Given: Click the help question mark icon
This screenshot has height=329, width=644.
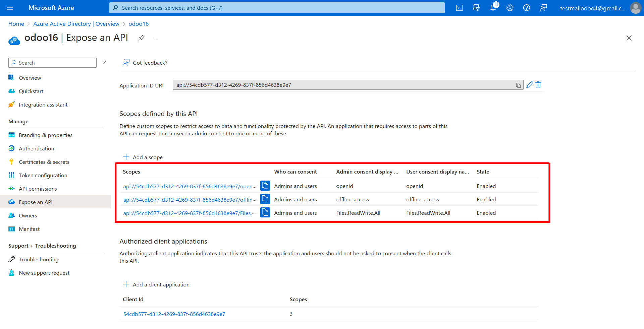Looking at the screenshot, I should click(x=527, y=8).
